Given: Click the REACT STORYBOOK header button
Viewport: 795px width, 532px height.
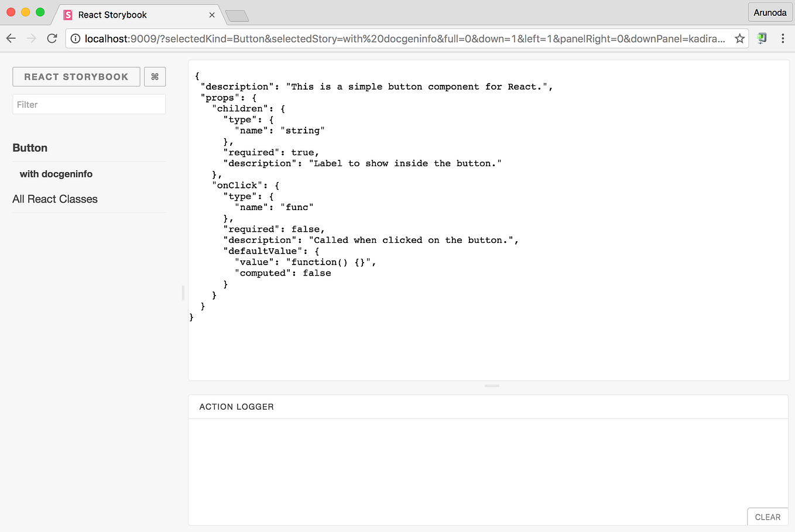Looking at the screenshot, I should tap(76, 76).
